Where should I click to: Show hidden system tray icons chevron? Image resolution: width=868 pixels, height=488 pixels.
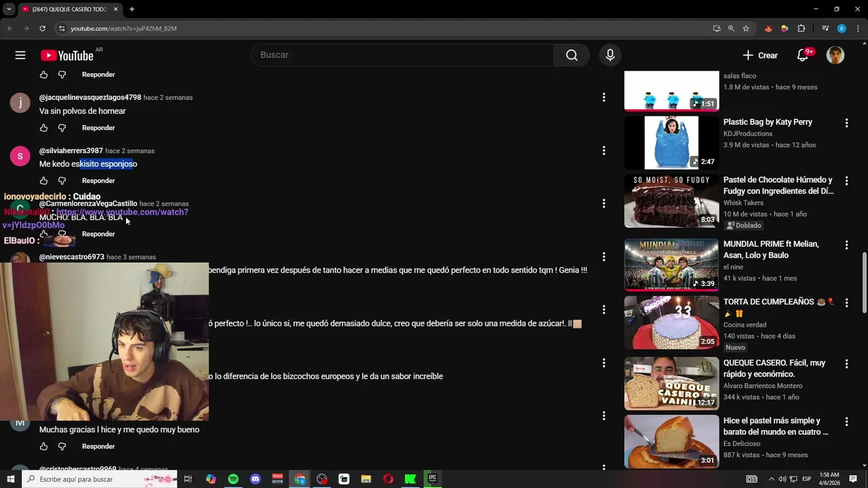[771, 479]
